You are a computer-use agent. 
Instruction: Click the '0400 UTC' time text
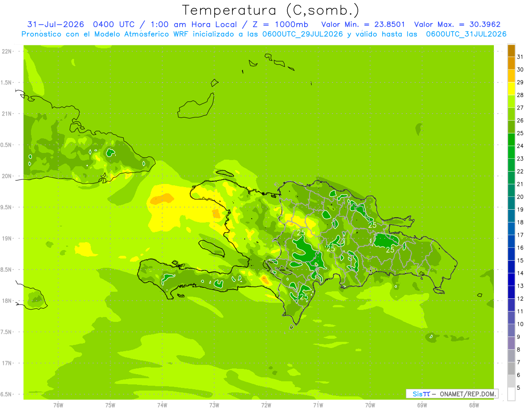click(x=113, y=24)
